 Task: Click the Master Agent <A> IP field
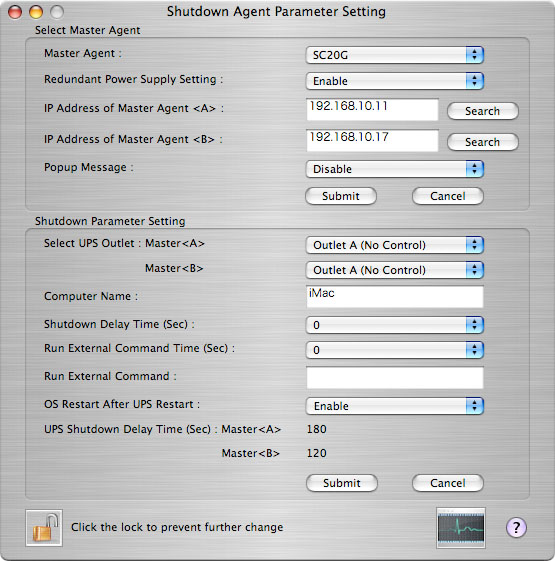tap(372, 110)
